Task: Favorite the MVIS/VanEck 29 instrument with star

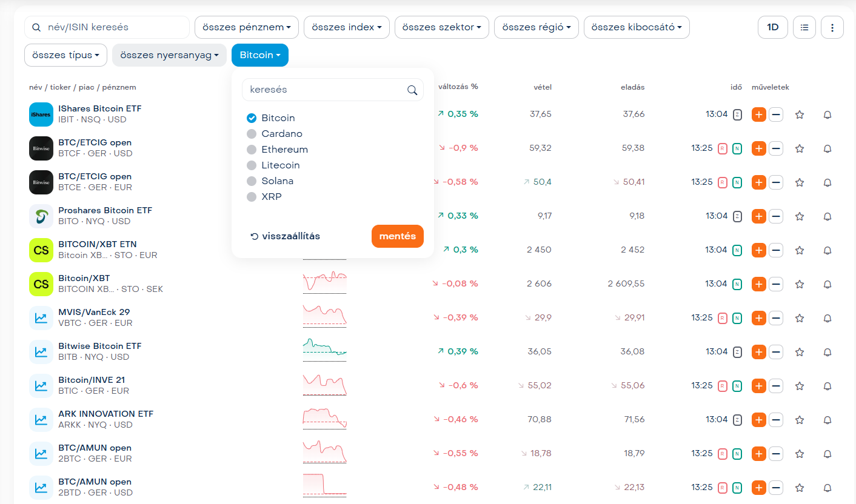Action: click(x=800, y=318)
